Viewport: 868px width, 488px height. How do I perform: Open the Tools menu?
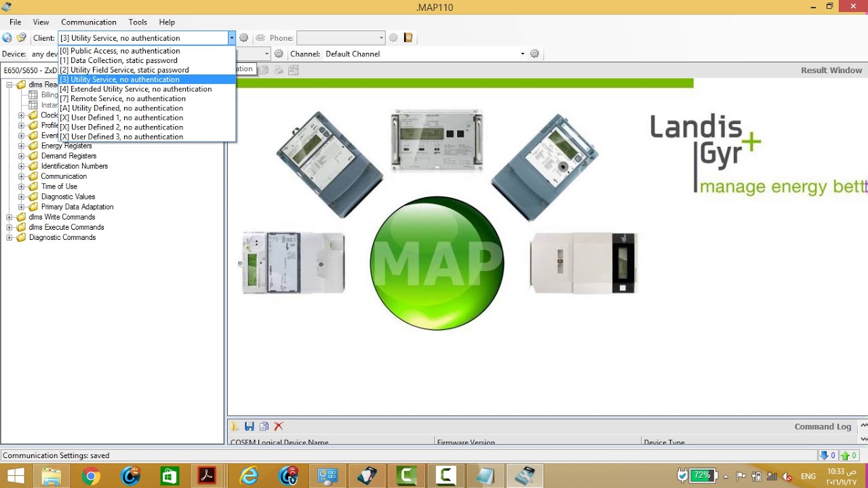click(138, 22)
